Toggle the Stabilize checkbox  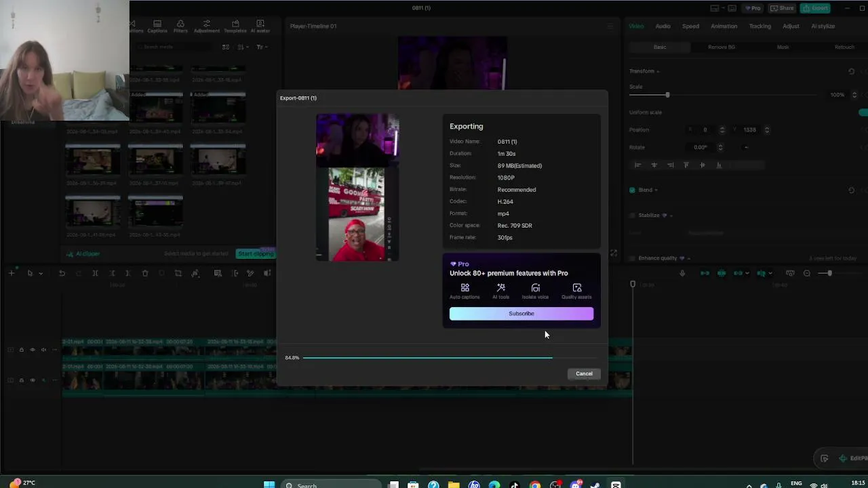pos(632,216)
